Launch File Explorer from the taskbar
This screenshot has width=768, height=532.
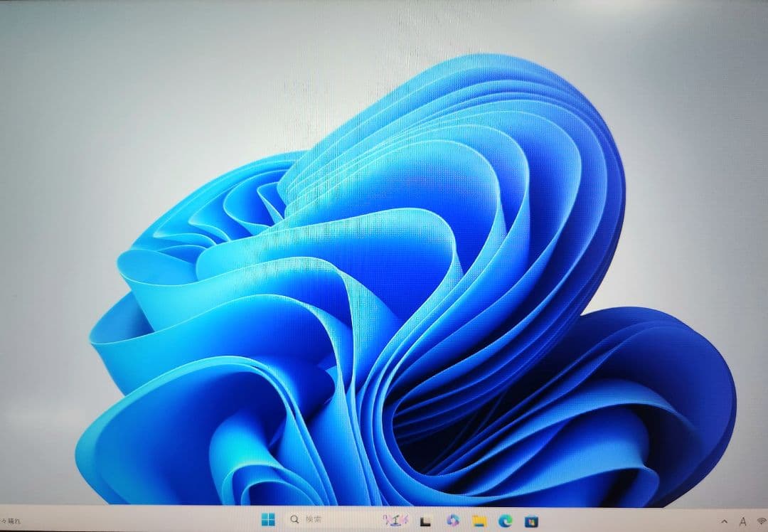click(477, 520)
